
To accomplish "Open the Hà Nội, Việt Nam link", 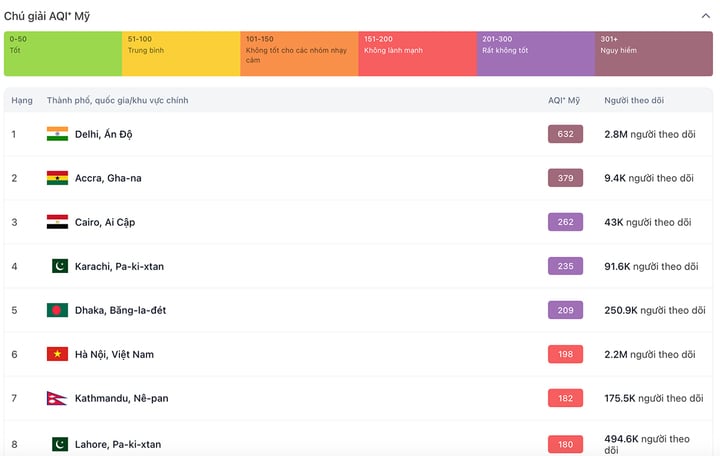I will coord(114,354).
